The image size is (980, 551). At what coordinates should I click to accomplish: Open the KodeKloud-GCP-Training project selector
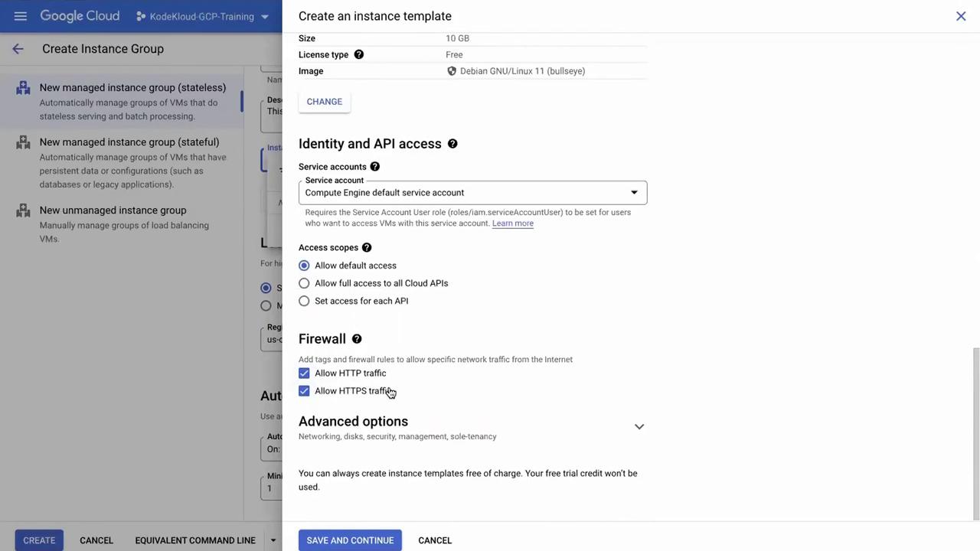202,16
